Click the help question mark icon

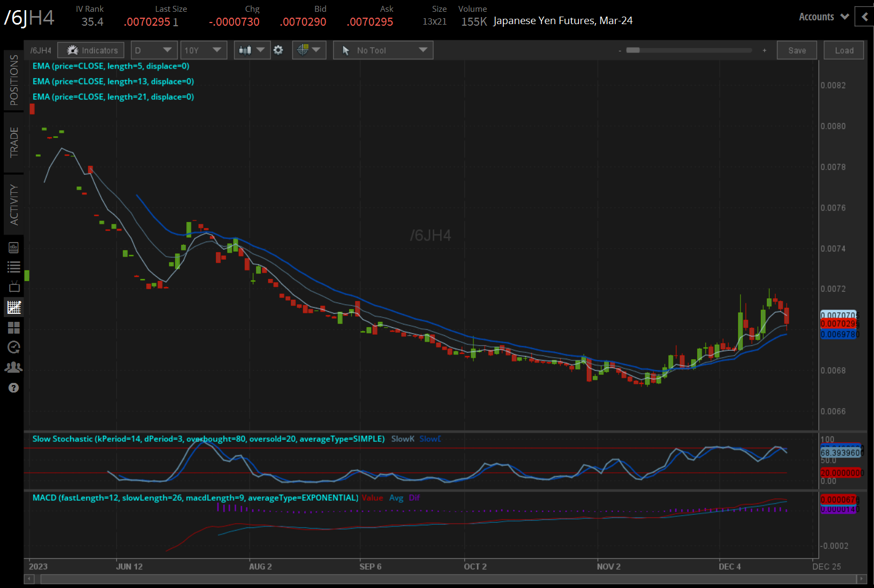(x=14, y=388)
